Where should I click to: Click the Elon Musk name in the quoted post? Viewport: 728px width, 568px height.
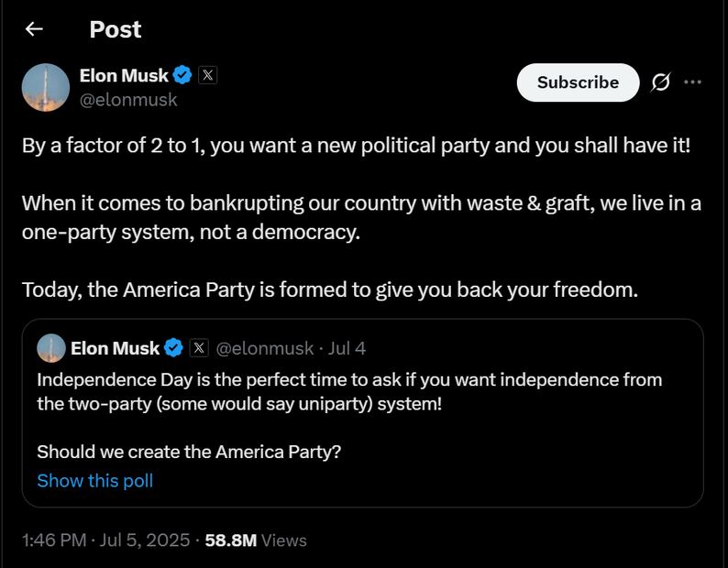(x=115, y=348)
